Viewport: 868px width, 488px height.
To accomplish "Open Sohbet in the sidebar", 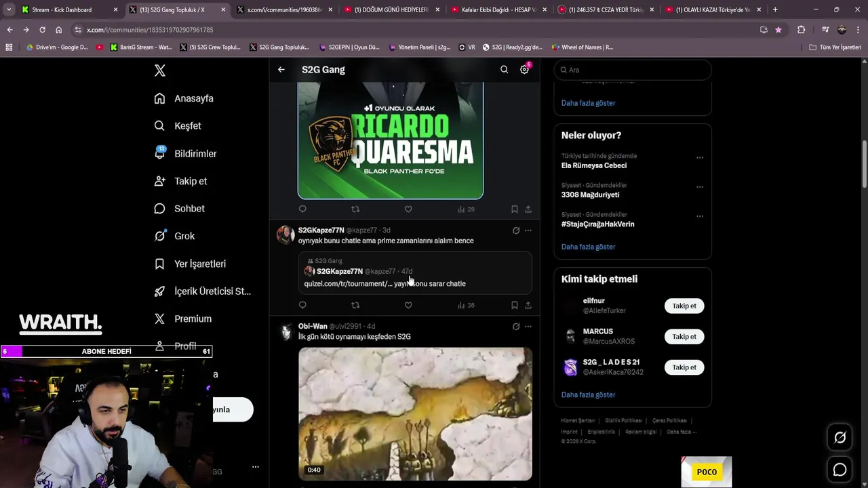I will [179, 209].
